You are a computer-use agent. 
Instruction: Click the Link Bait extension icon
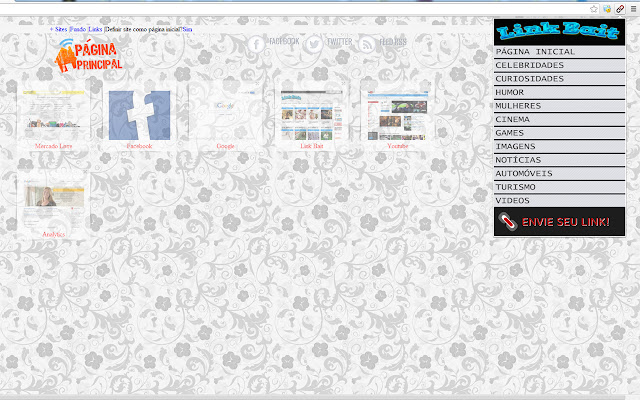[x=620, y=9]
